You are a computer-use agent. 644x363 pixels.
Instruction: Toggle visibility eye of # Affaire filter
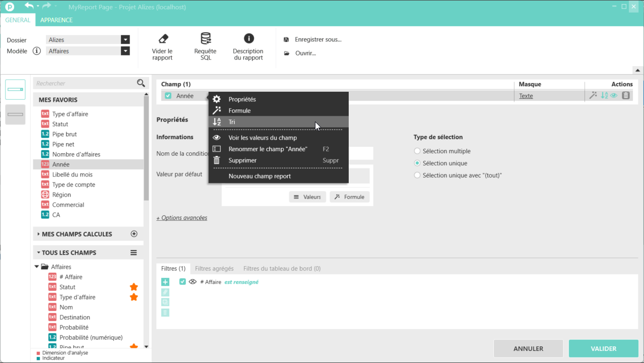coord(192,282)
